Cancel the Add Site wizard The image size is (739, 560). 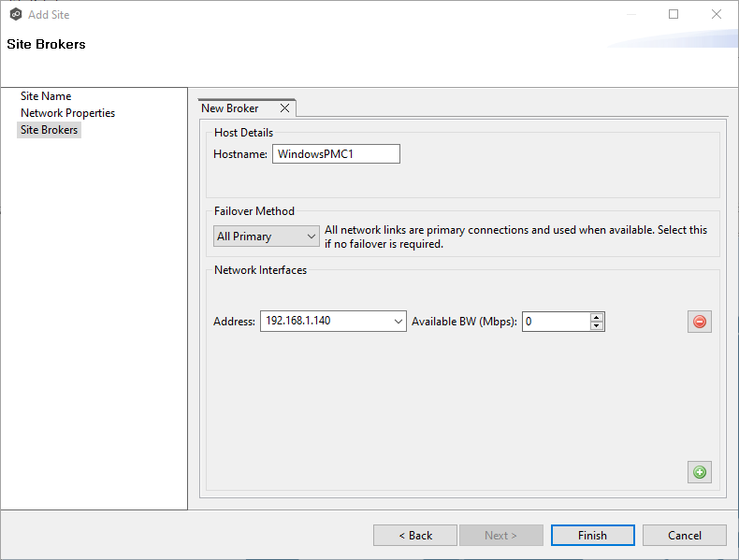pos(684,536)
